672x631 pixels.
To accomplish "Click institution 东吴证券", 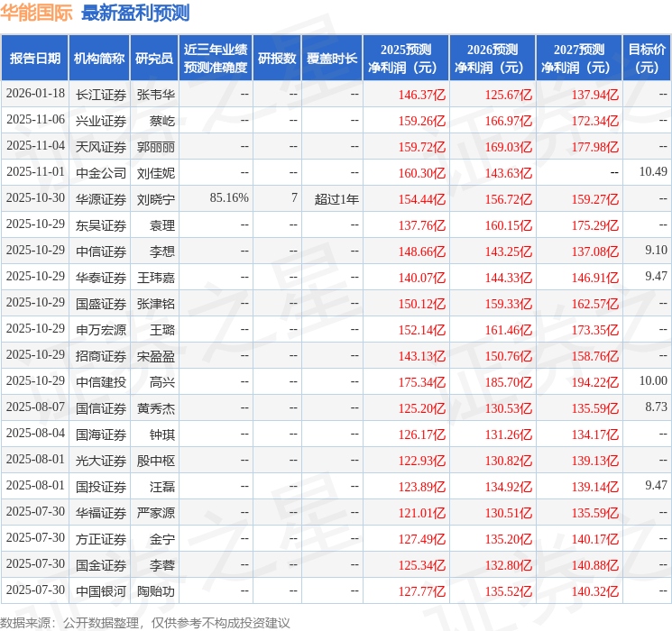I will click(101, 225).
